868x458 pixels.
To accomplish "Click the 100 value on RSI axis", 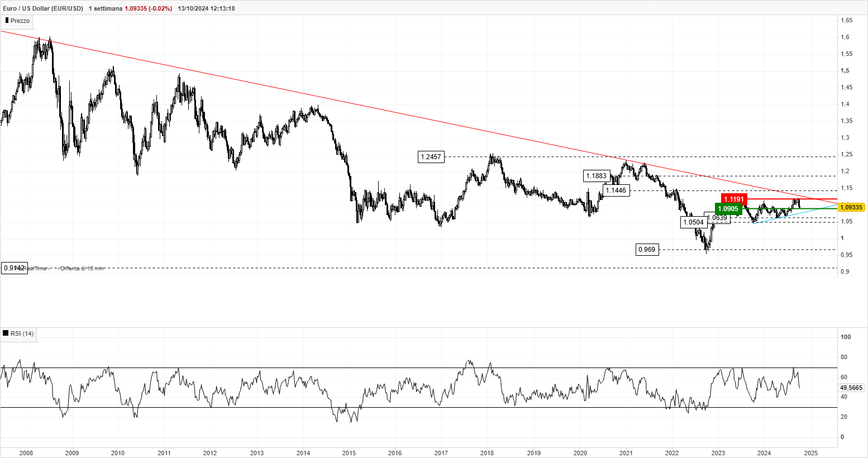I will coord(846,337).
